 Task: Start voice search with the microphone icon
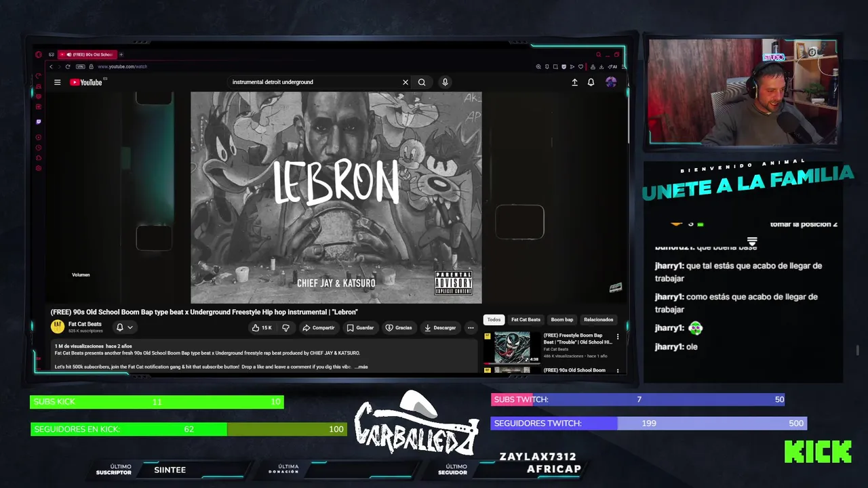[x=445, y=82]
